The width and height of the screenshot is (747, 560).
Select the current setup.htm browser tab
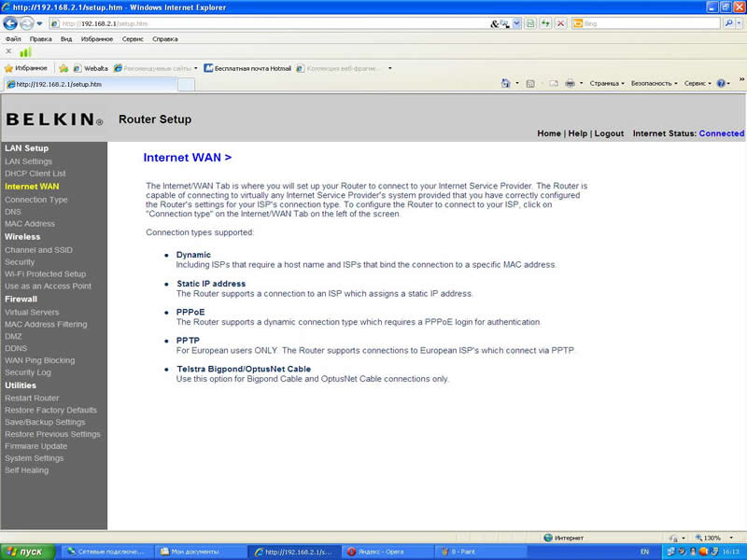(x=91, y=84)
